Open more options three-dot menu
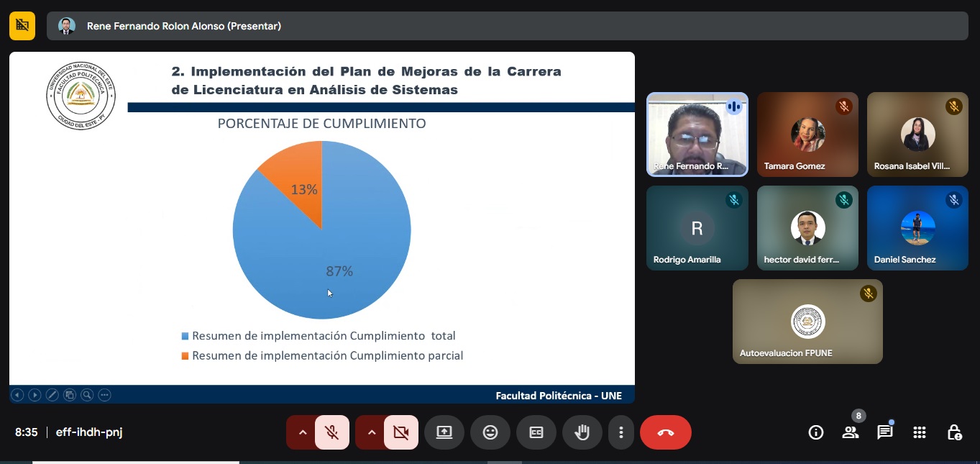Viewport: 980px width, 464px height. (x=620, y=432)
